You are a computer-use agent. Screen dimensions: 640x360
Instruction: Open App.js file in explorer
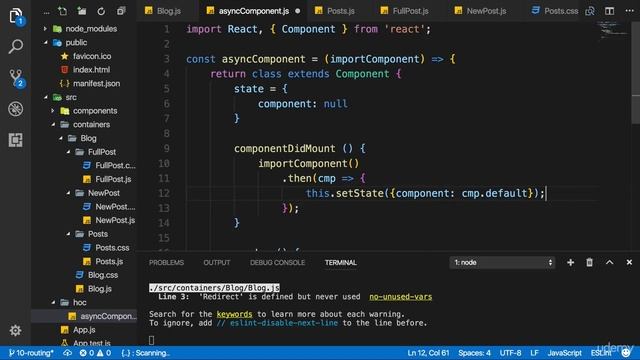point(84,330)
